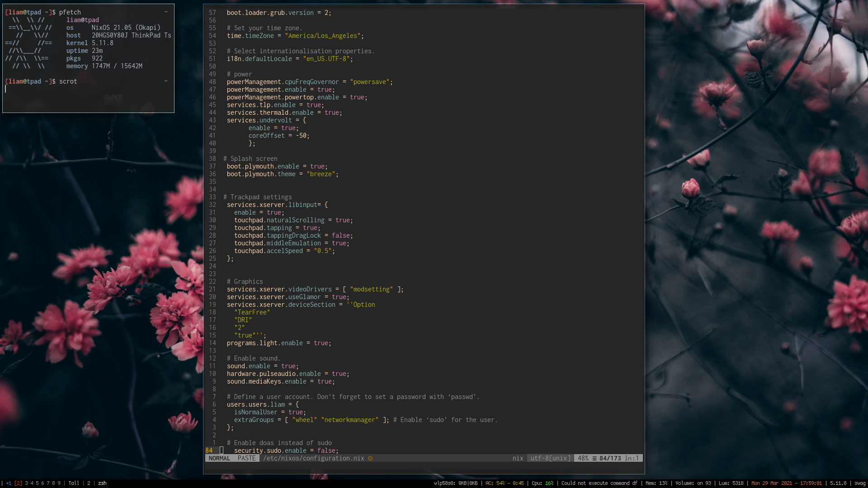Click the window count 2 indicator
This screenshot has height=488, width=868.
(89, 483)
